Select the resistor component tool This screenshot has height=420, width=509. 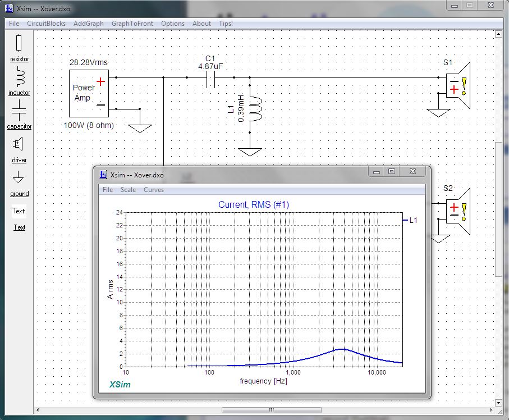coord(19,48)
